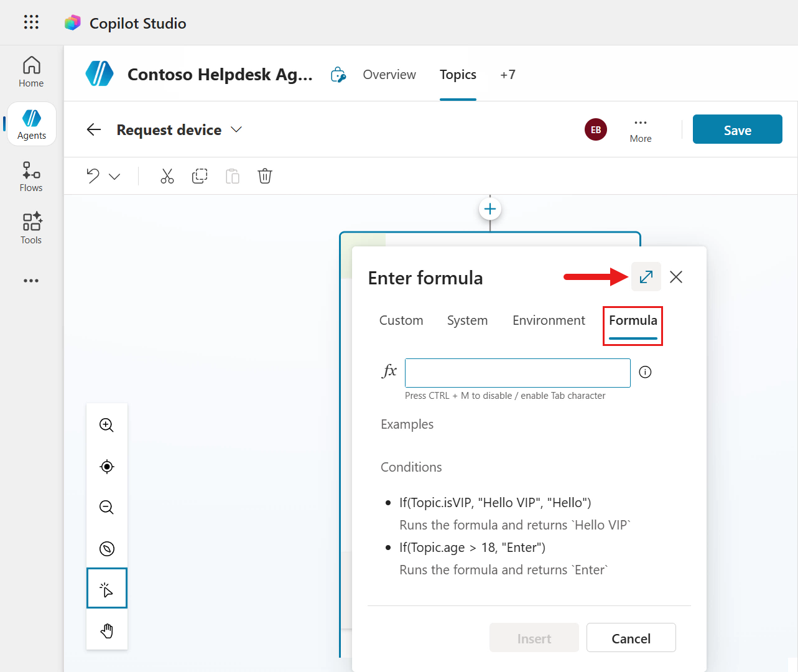The height and width of the screenshot is (672, 798).
Task: Expand the Request device topic dropdown
Action: pyautogui.click(x=236, y=129)
